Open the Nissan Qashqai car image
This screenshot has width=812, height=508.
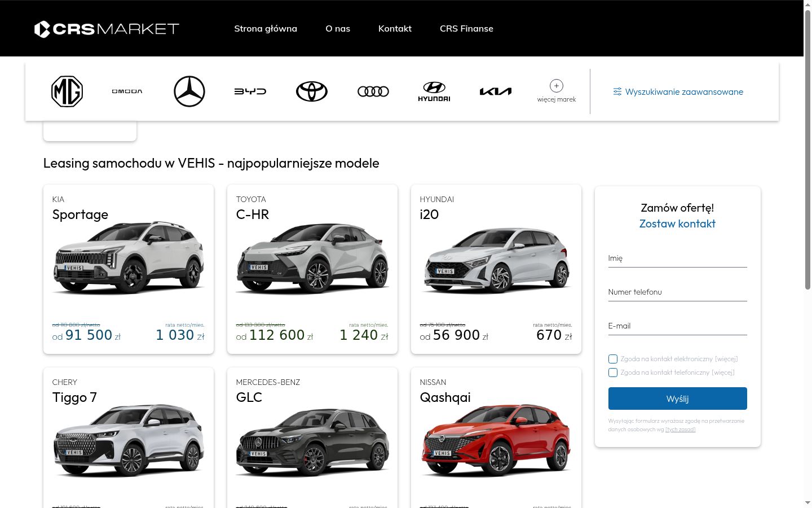496,440
